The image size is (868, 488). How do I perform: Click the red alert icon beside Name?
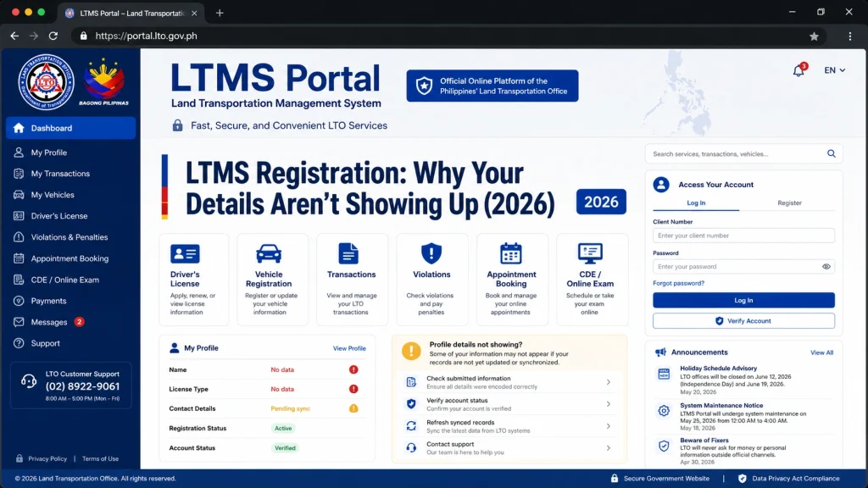(353, 369)
